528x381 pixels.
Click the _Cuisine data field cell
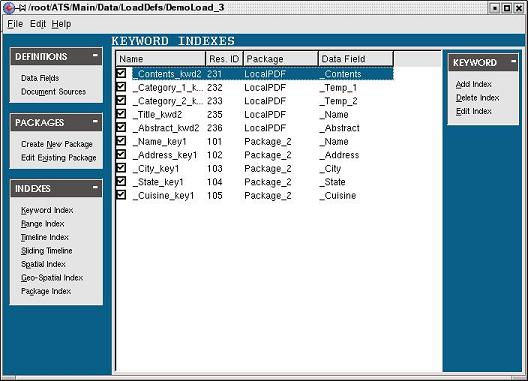point(338,195)
